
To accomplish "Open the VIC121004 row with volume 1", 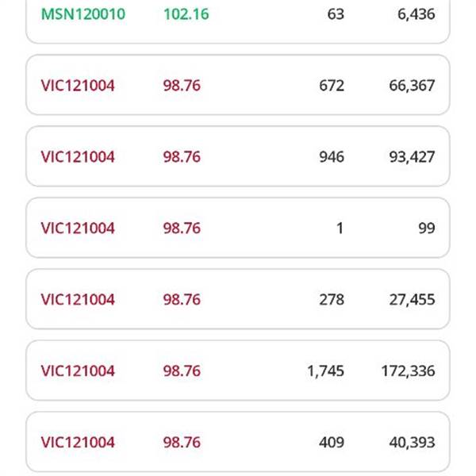I will [238, 228].
